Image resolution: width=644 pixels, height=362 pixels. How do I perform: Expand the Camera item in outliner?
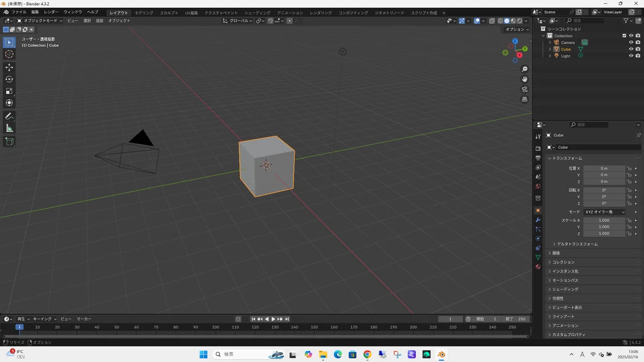pos(550,42)
